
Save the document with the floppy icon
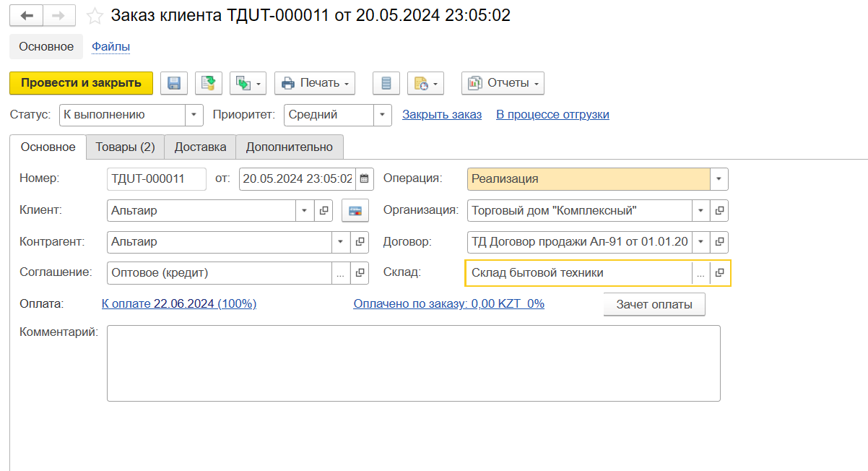click(174, 83)
